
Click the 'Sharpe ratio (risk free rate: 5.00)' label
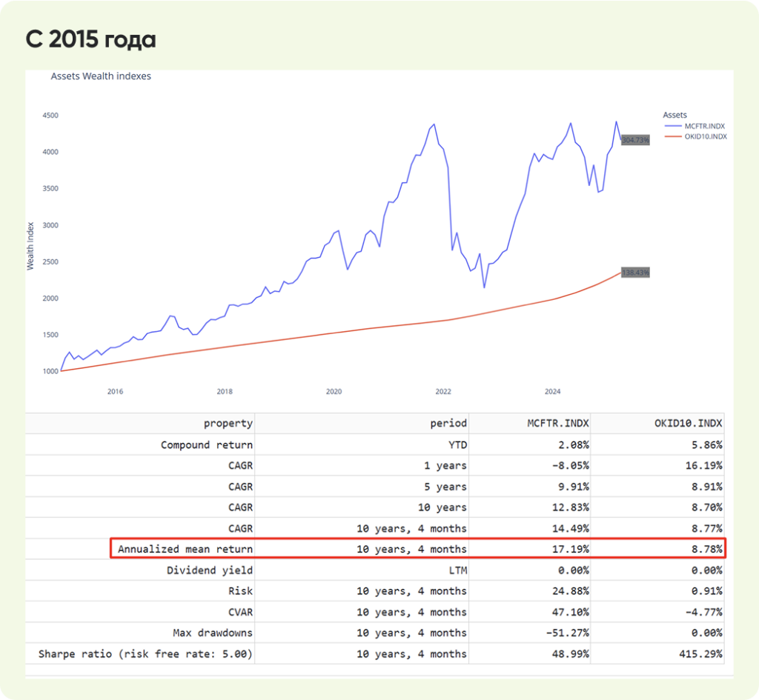[146, 654]
